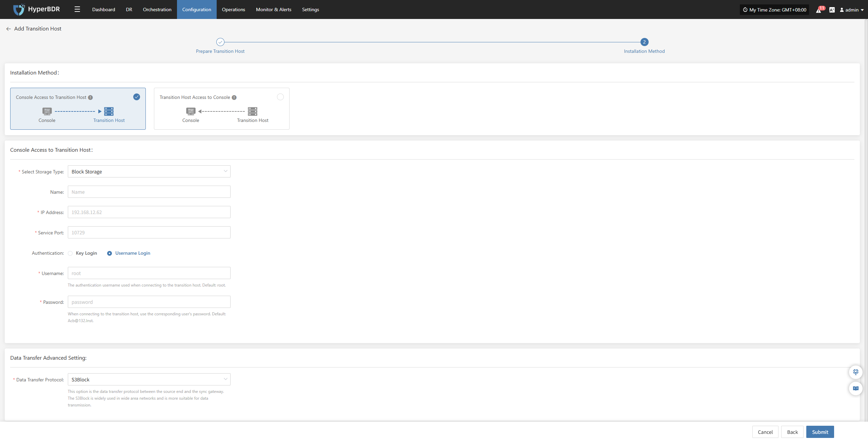Click the hamburger menu icon

[77, 9]
